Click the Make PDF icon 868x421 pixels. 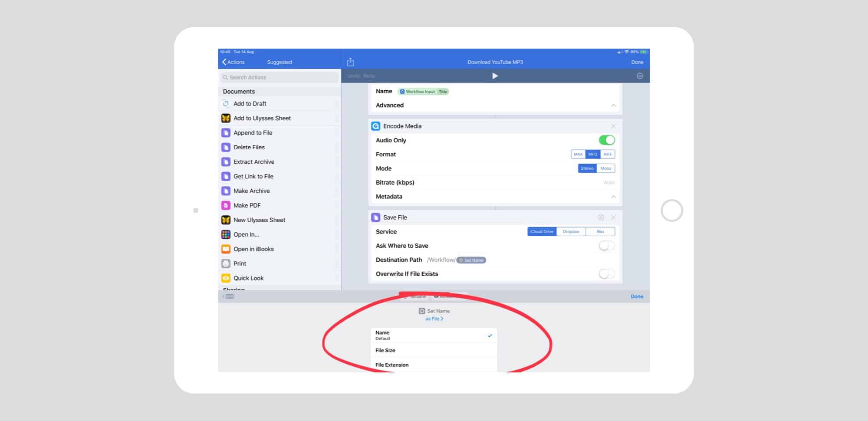coord(226,205)
